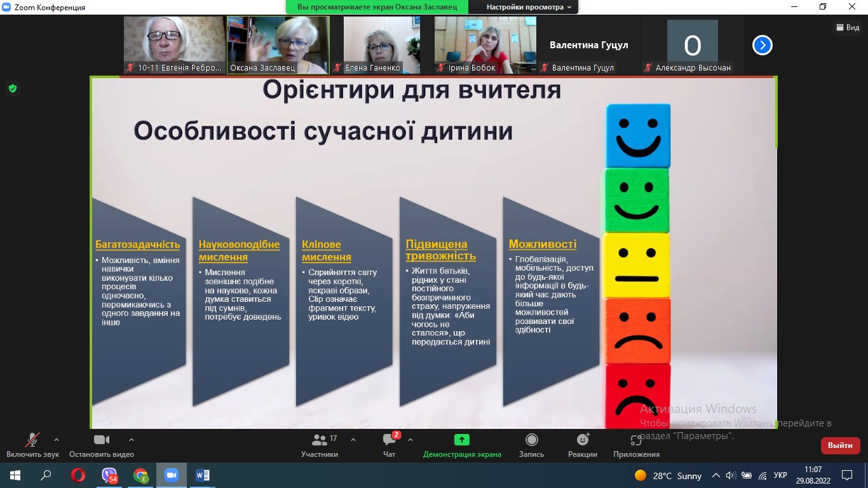Screen dimensions: 868x488
Task: Toggle Stop Video camera button
Action: (102, 440)
